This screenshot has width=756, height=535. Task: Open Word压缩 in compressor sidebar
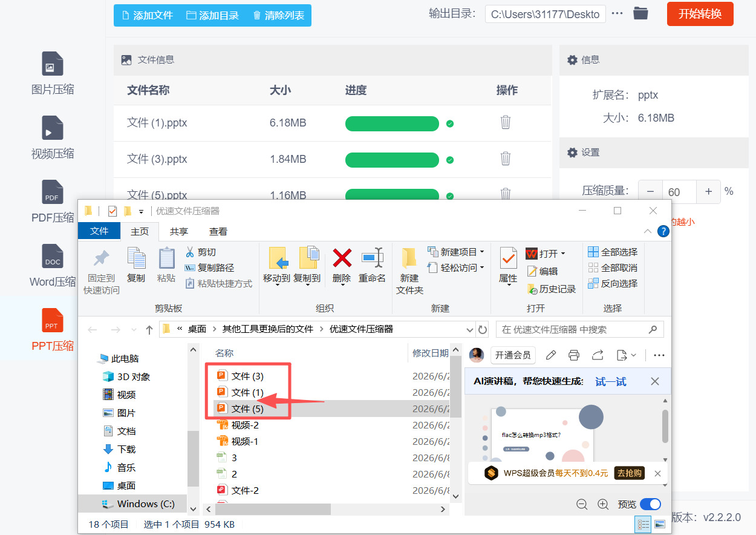[53, 266]
